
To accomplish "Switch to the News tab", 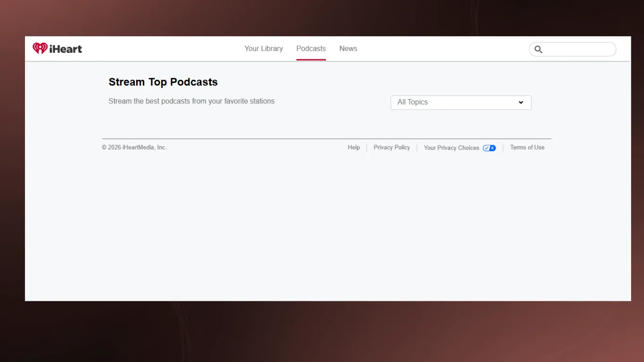I will (348, 49).
